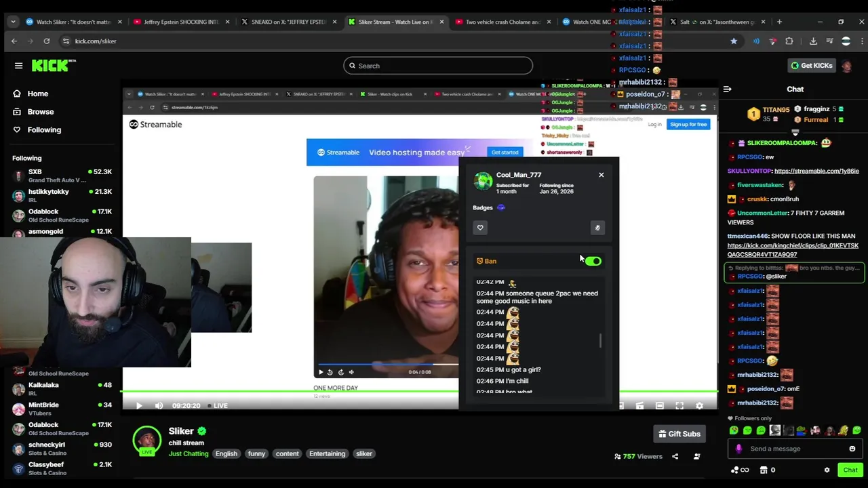This screenshot has width=868, height=488.
Task: Open the emoji picker in chat input
Action: 852,449
